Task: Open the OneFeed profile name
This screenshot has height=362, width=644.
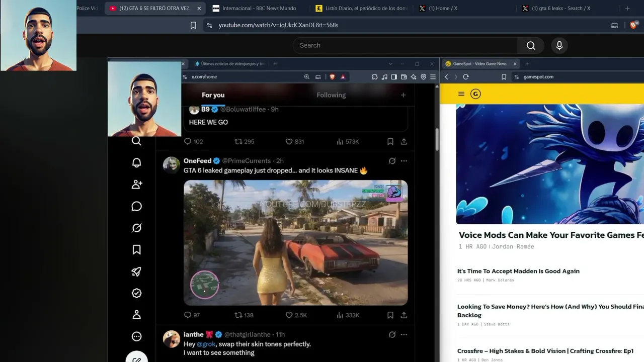Action: [x=197, y=161]
